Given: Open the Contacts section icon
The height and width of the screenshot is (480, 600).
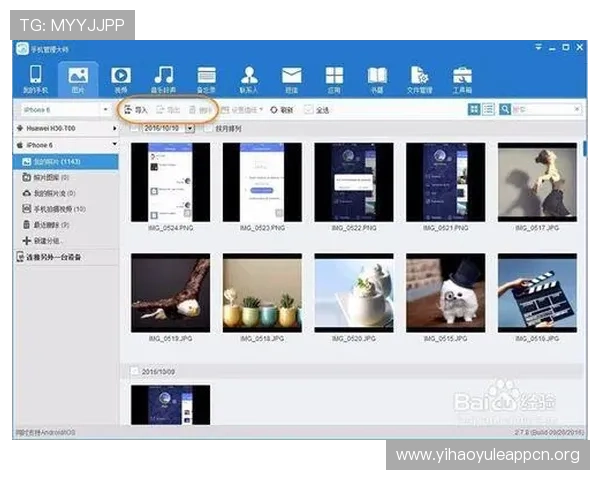Looking at the screenshot, I should pos(249,78).
